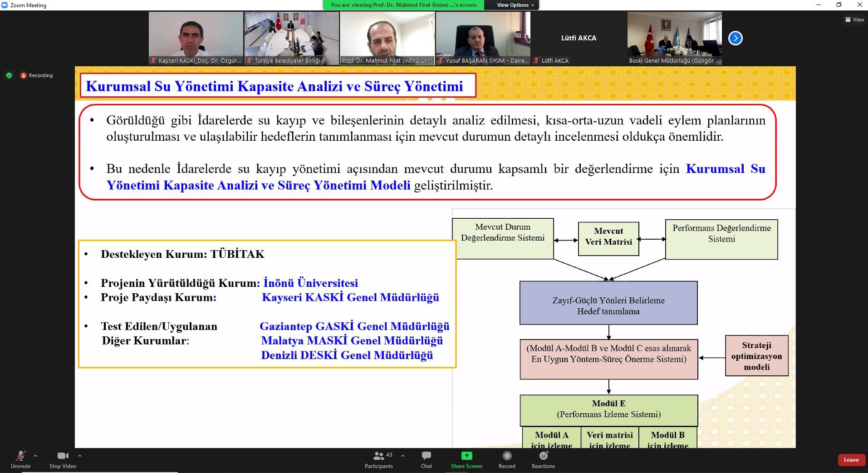Unmute the microphone

point(20,459)
